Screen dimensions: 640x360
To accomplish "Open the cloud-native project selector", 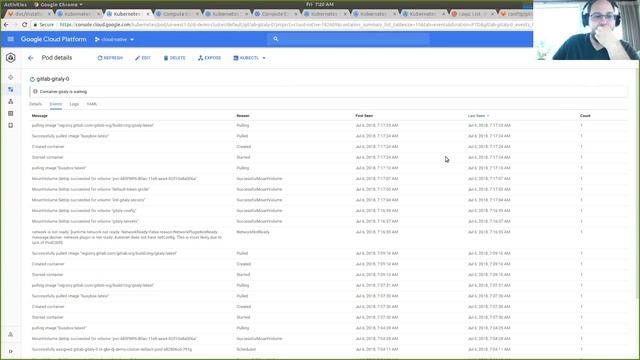I will 114,40.
